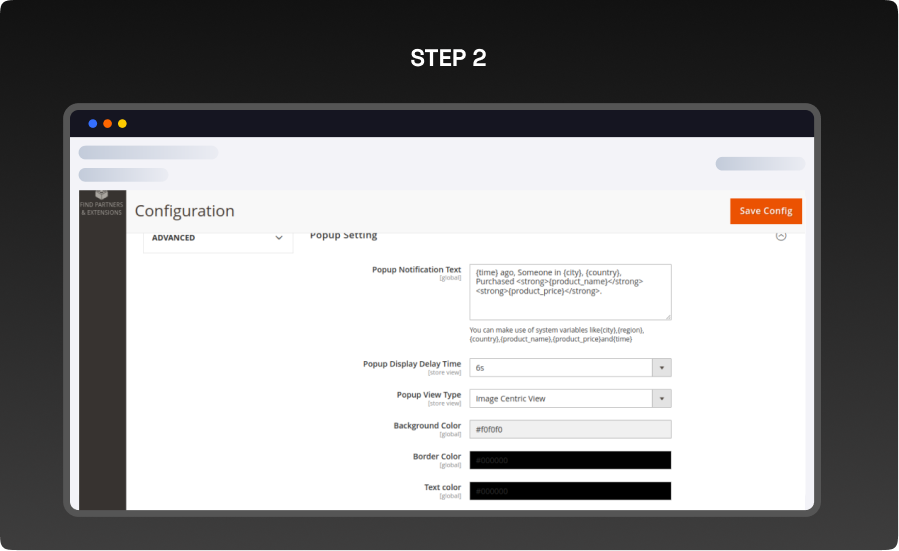The width and height of the screenshot is (899, 551).
Task: Pick the Text color black swatch field
Action: (x=570, y=491)
